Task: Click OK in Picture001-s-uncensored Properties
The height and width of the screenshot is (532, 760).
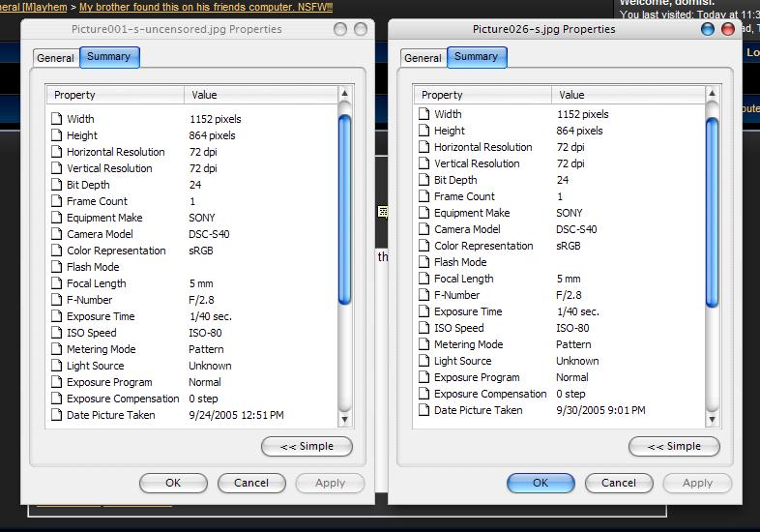Action: pos(173,483)
